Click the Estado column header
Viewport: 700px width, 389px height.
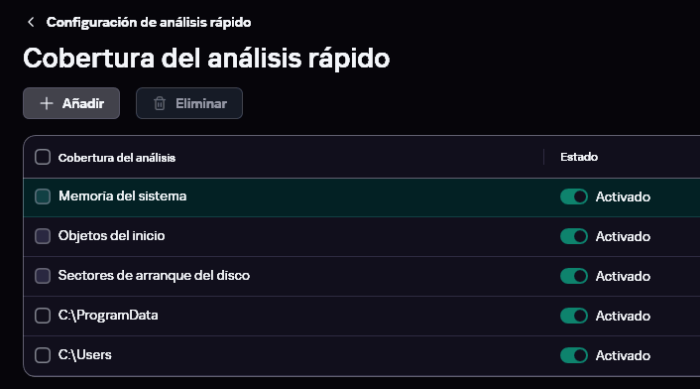[x=579, y=157]
